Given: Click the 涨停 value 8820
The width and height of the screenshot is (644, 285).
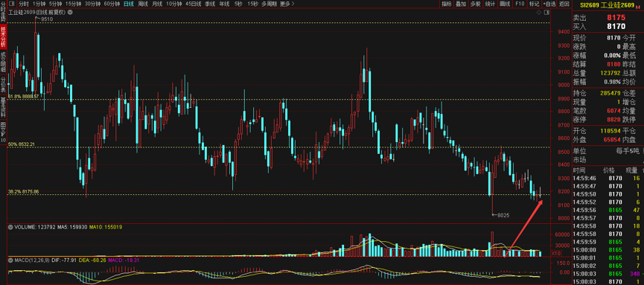Looking at the screenshot, I should click(x=613, y=119).
